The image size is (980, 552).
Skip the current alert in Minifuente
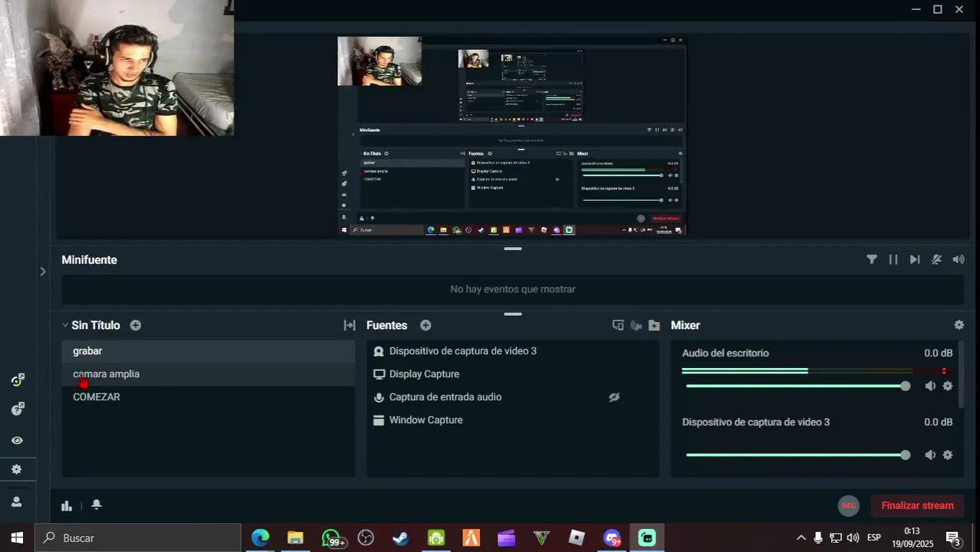(915, 259)
